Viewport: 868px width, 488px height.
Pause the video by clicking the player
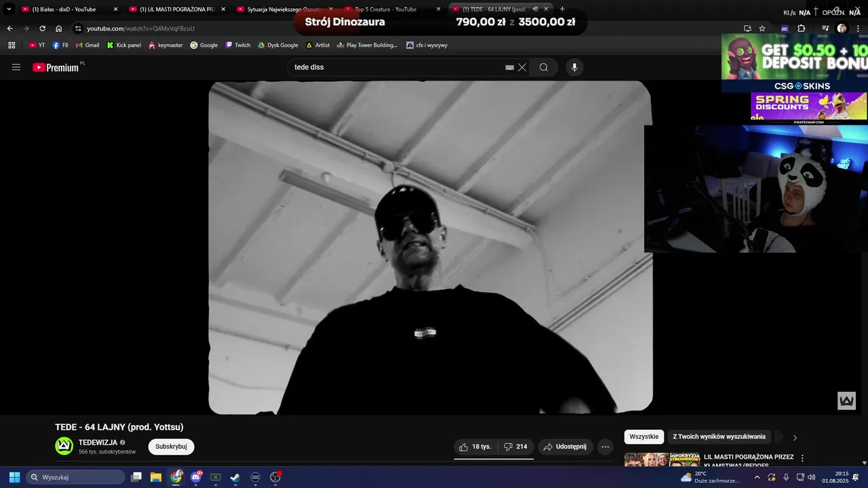[430, 247]
